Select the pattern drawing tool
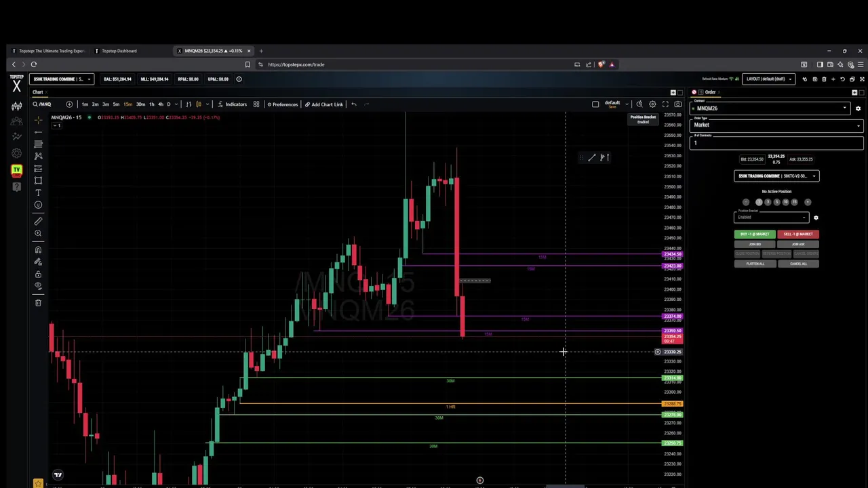This screenshot has height=488, width=868. click(38, 156)
